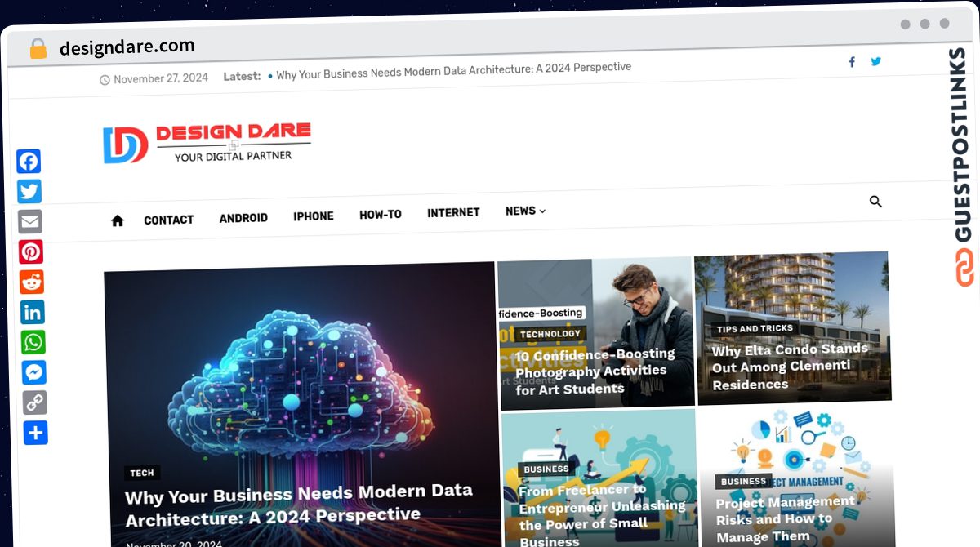
Task: Open Twitter profile from top bar icon
Action: click(x=876, y=61)
